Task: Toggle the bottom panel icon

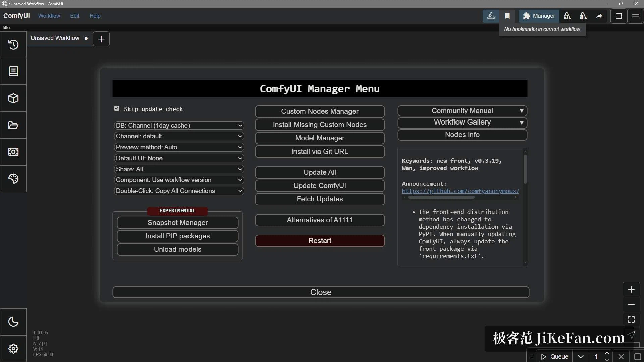Action: (619, 16)
